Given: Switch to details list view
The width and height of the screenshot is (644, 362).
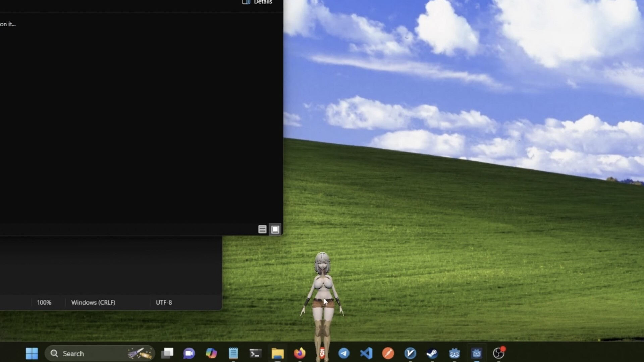Looking at the screenshot, I should coord(262,229).
